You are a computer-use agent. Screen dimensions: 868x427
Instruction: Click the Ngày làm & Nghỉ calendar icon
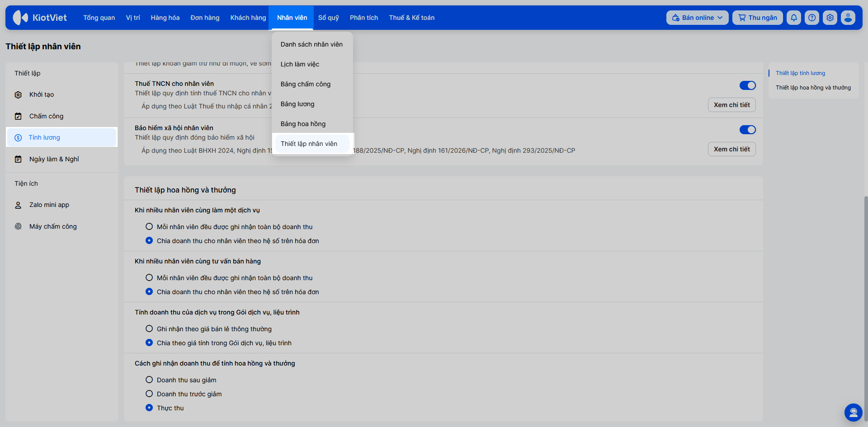18,160
